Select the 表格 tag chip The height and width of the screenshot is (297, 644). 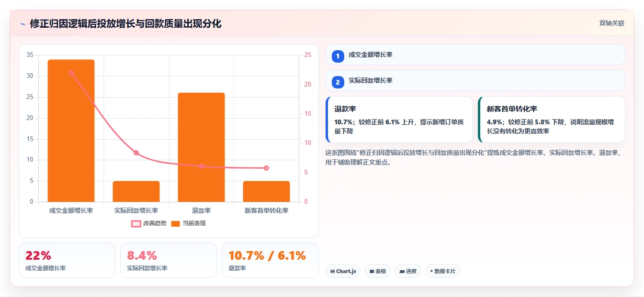(x=378, y=271)
